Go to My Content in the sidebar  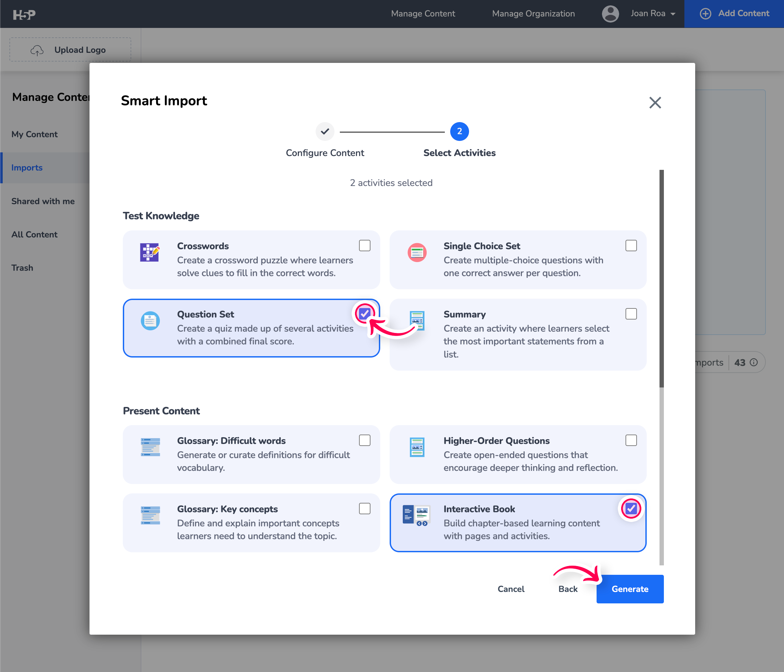[x=34, y=134]
